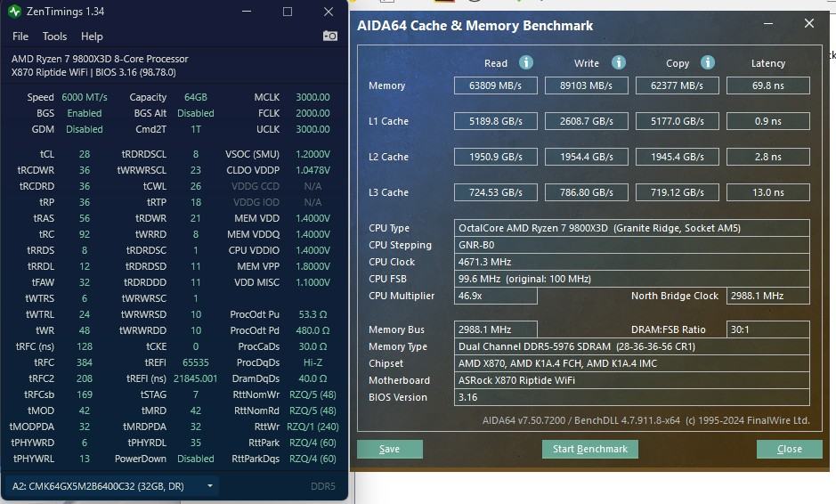This screenshot has height=504, width=836.
Task: Click the Motherboard value ASRock X870 Riptide WiFi
Action: tap(632, 380)
